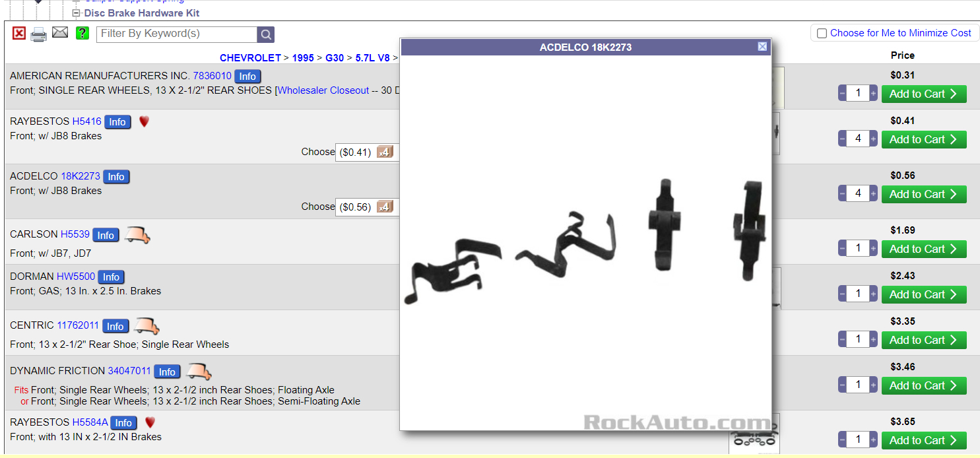The image size is (980, 458).
Task: Click the truck icon next to CARLSON H5539
Action: [x=137, y=234]
